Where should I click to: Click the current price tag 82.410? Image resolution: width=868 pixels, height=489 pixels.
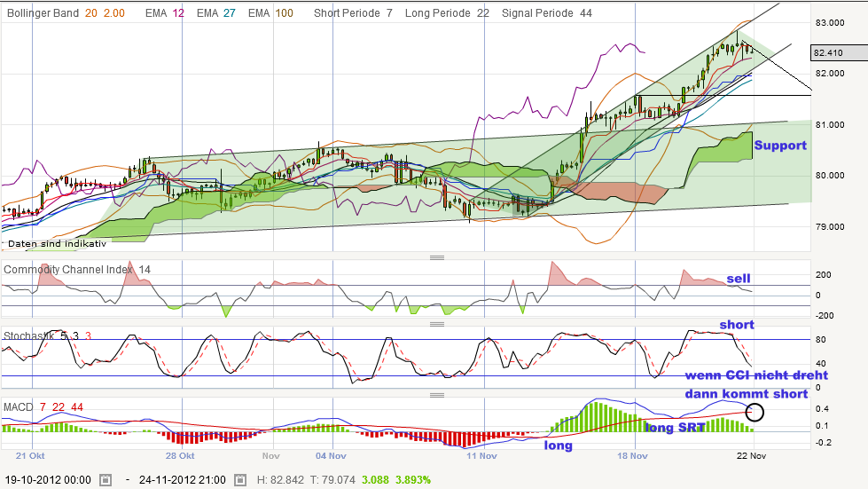(x=839, y=52)
